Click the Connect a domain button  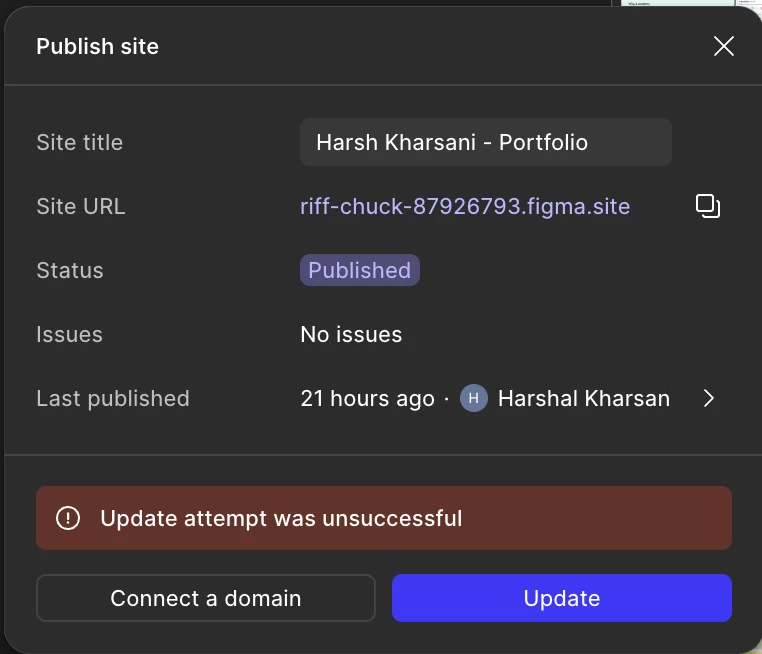[x=206, y=598]
